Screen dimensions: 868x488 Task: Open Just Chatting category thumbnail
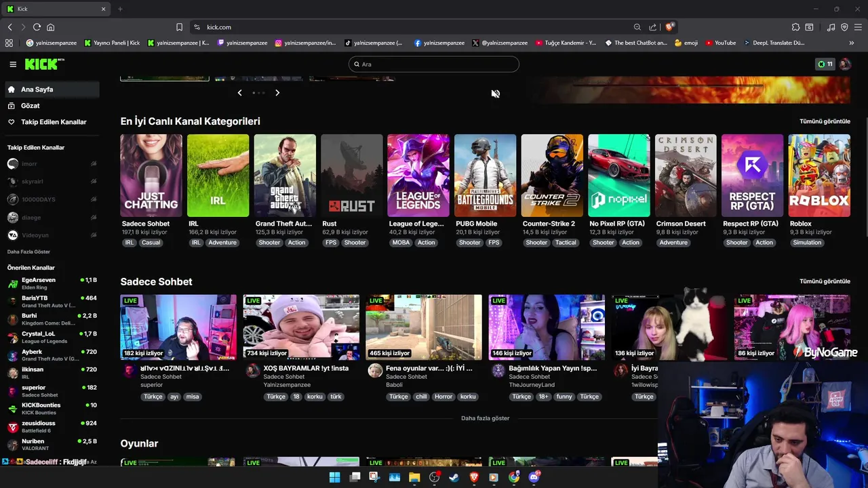[151, 176]
